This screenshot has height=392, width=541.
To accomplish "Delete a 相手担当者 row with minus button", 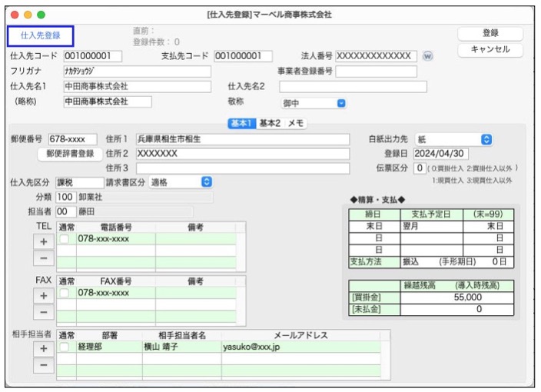I will [44, 365].
